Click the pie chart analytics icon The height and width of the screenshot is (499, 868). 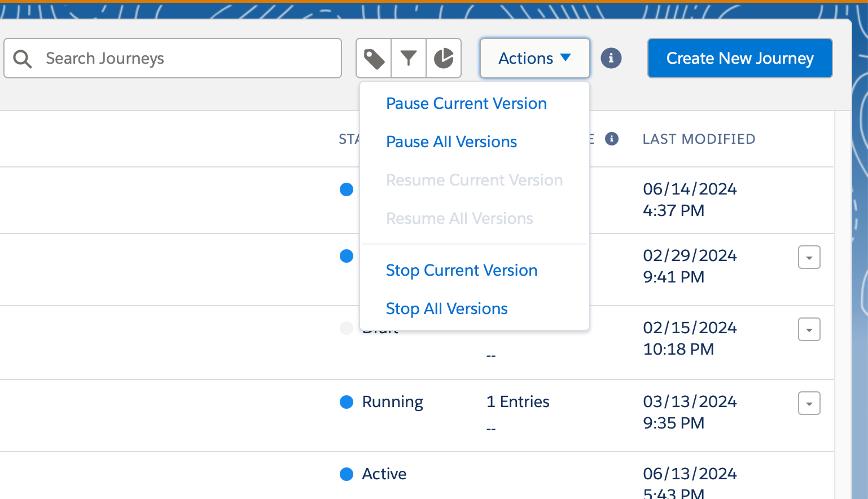(x=444, y=58)
